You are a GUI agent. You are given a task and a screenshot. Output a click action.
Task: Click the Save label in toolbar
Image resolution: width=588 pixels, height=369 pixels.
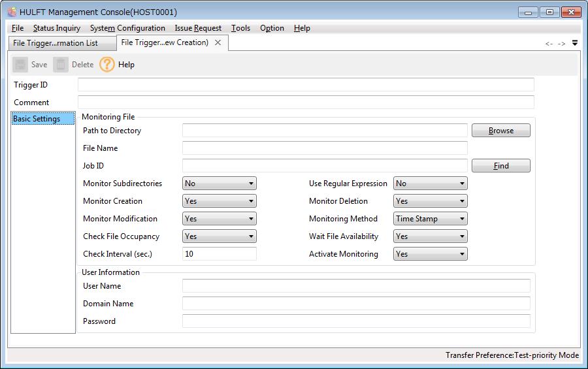(39, 65)
